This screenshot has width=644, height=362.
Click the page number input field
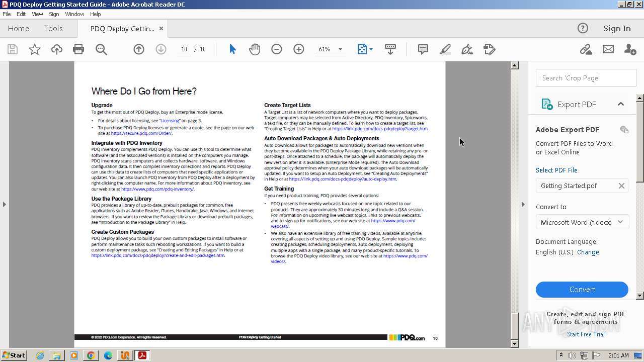[184, 49]
